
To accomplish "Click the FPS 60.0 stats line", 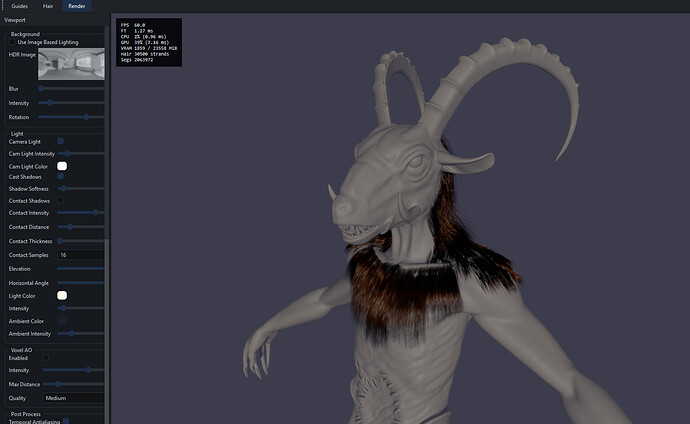I will (x=133, y=25).
